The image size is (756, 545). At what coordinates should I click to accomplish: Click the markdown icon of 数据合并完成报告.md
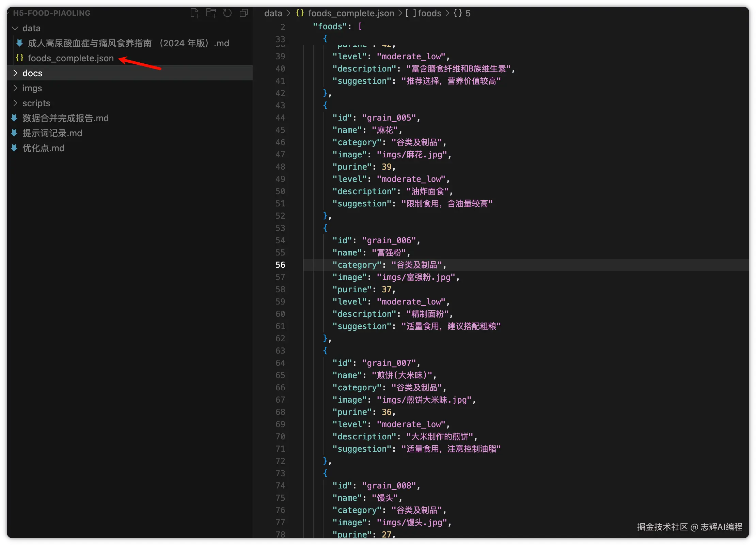[14, 118]
